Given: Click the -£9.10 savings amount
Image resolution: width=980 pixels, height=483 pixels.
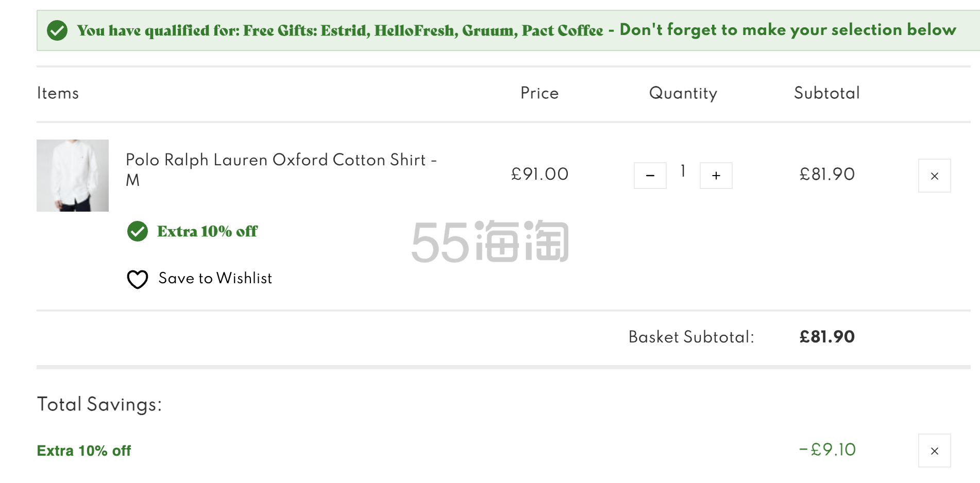Looking at the screenshot, I should [827, 450].
